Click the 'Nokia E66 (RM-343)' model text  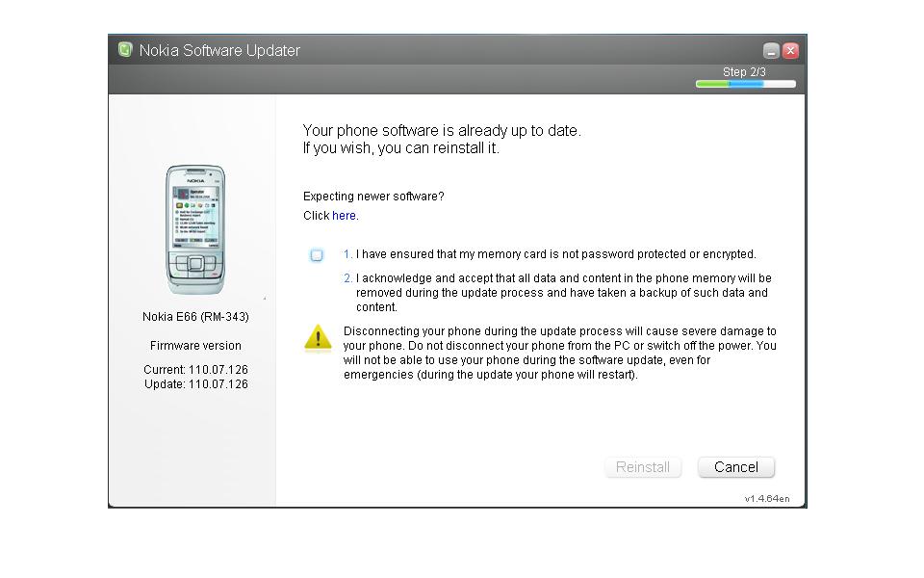(x=195, y=317)
